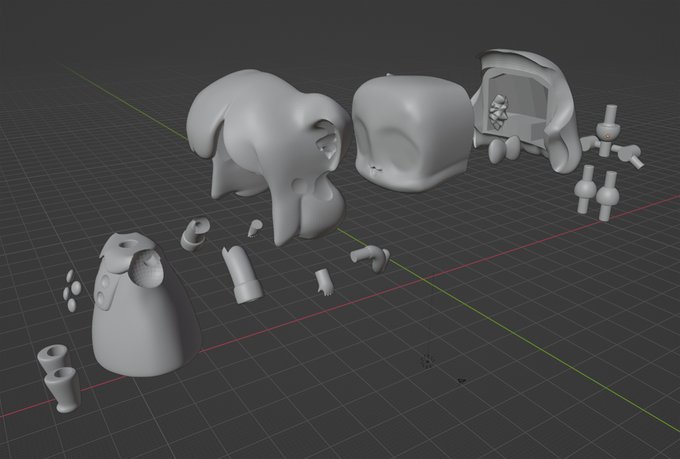Select the straight sleeve cylinder with jagged top
This screenshot has width=680, height=459.
[242, 275]
